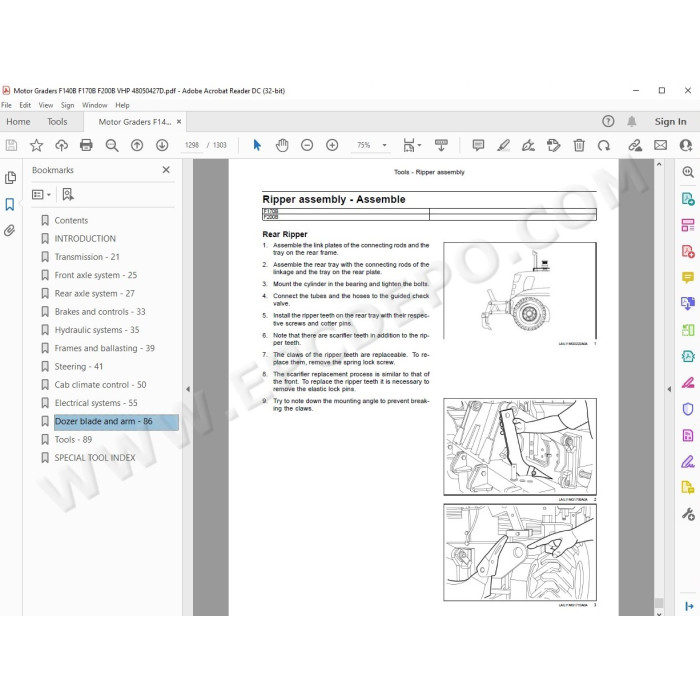Zoom out with minus button
Screen dimensions: 700x700
click(x=307, y=145)
